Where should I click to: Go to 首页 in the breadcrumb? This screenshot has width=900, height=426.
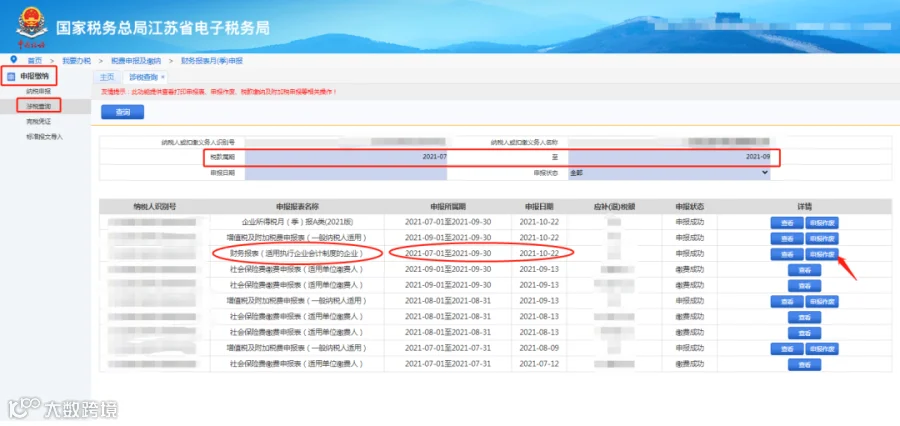click(x=34, y=60)
